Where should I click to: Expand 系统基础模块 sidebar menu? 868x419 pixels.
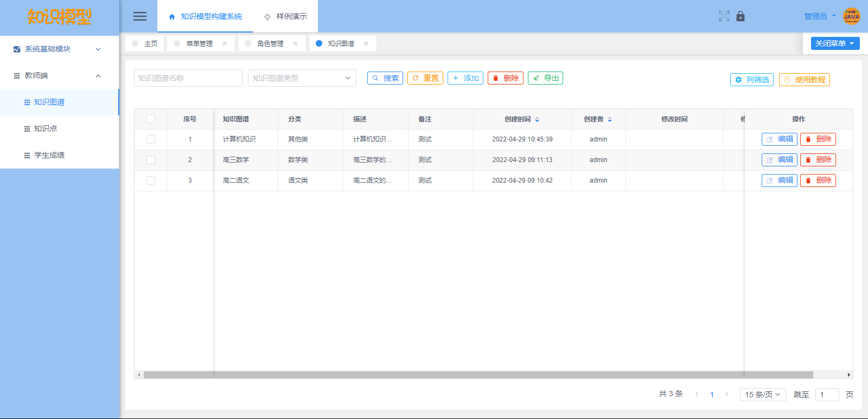point(60,49)
